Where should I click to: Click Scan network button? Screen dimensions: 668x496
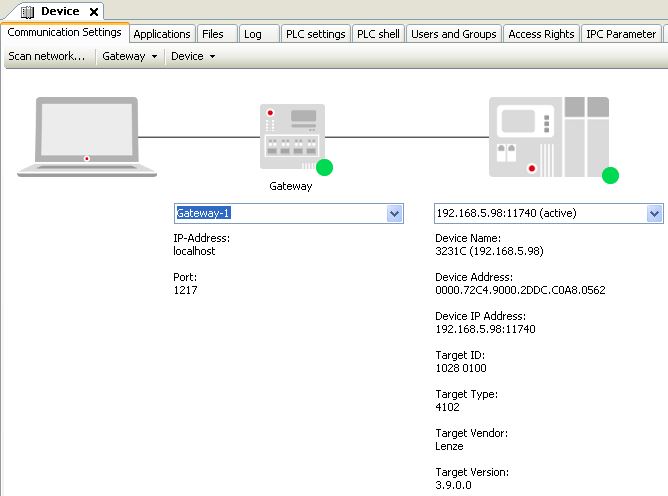(x=46, y=56)
